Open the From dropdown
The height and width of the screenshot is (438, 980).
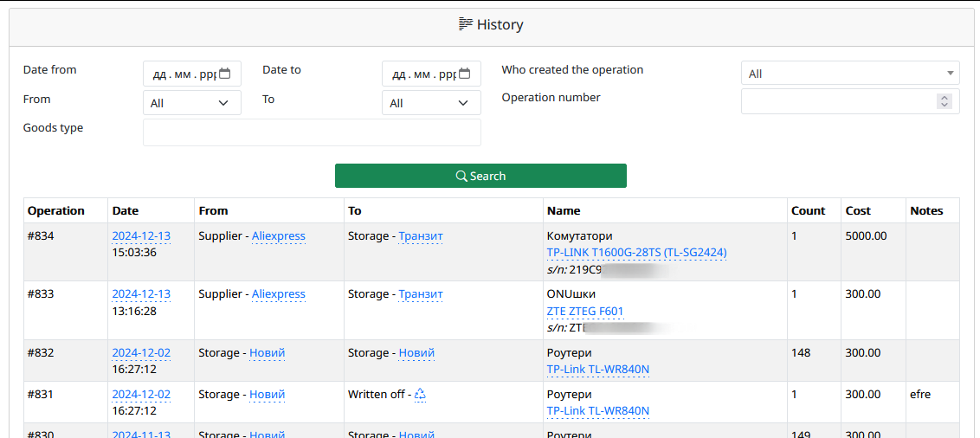(192, 102)
